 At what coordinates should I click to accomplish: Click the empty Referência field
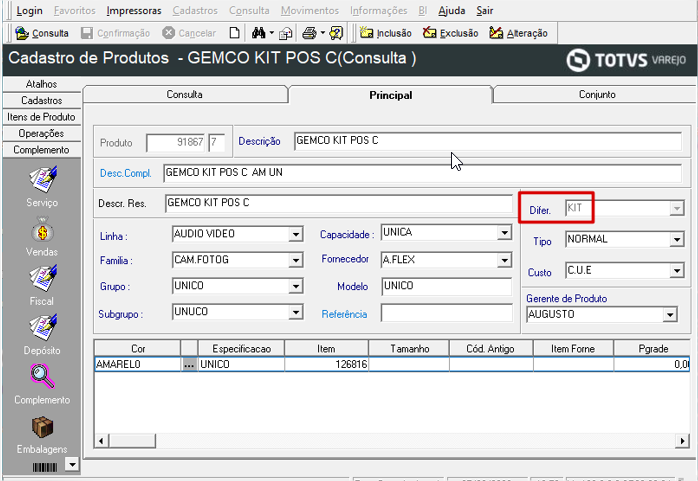447,313
